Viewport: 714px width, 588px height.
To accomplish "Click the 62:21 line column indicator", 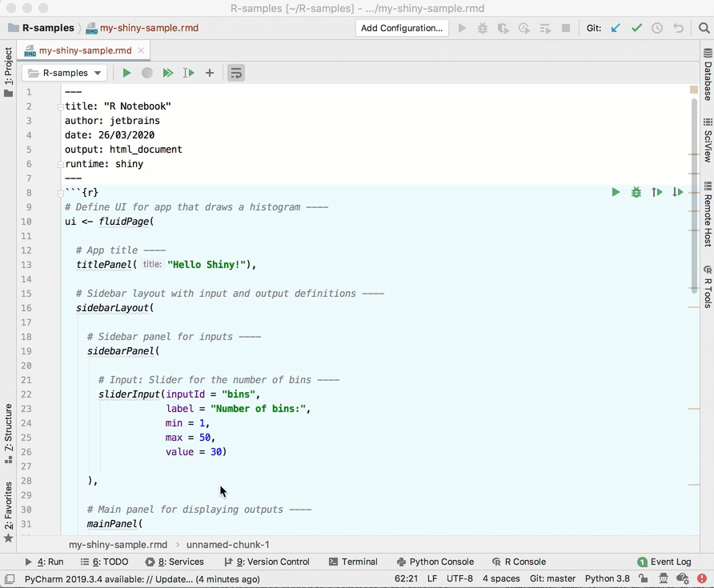I will [x=406, y=578].
